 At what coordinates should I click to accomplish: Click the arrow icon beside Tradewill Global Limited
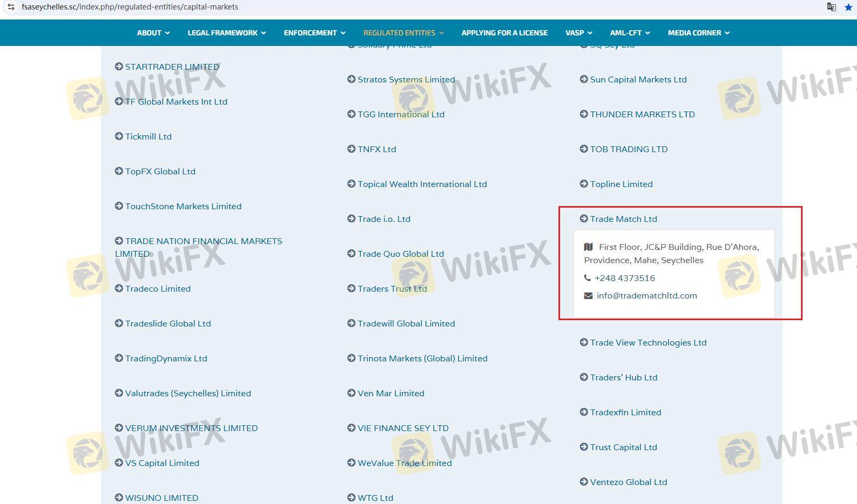[x=351, y=323]
